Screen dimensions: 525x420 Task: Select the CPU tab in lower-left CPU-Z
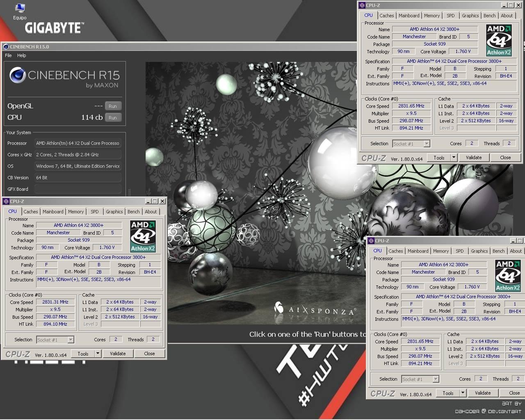13,211
